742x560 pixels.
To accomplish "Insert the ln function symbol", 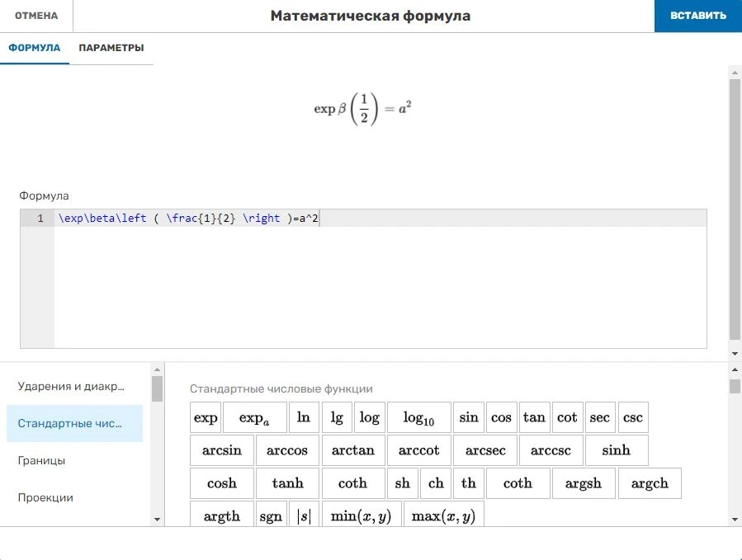I will [x=304, y=417].
